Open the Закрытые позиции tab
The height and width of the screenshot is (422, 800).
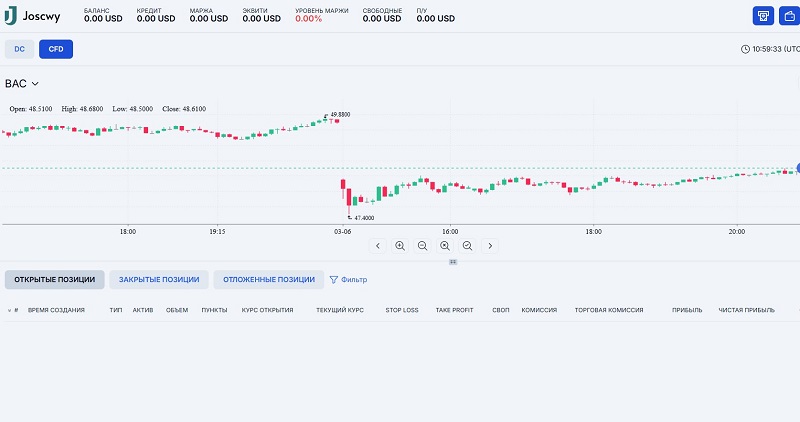159,280
